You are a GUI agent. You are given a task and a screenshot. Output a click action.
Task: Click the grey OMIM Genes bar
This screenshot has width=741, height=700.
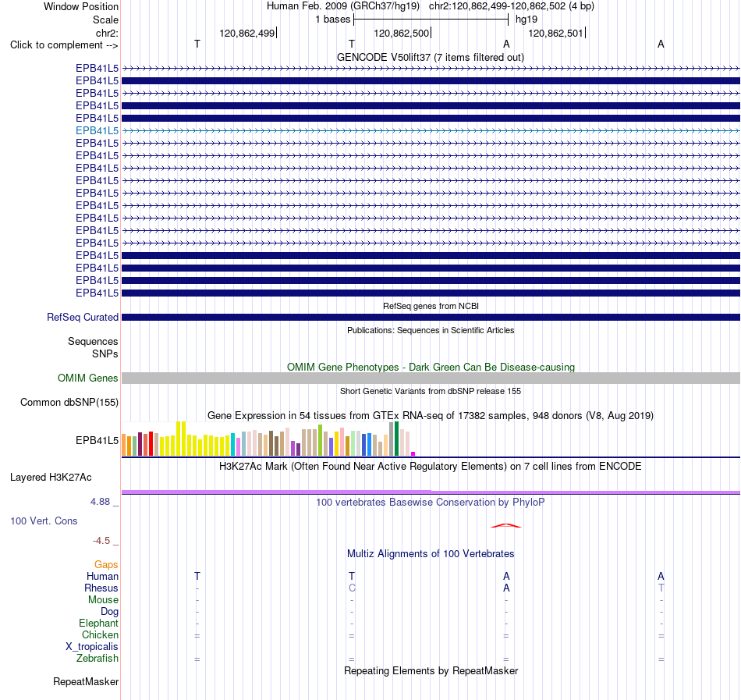[431, 378]
